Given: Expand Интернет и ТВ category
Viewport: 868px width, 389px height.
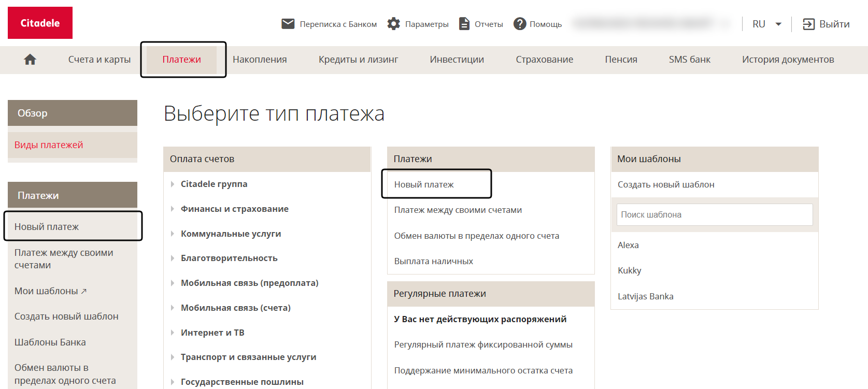Looking at the screenshot, I should [212, 333].
